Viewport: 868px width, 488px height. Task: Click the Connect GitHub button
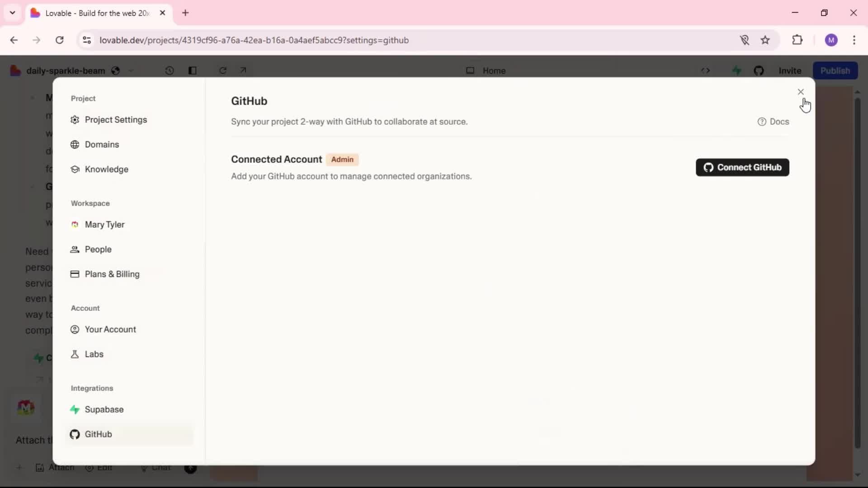click(x=742, y=167)
